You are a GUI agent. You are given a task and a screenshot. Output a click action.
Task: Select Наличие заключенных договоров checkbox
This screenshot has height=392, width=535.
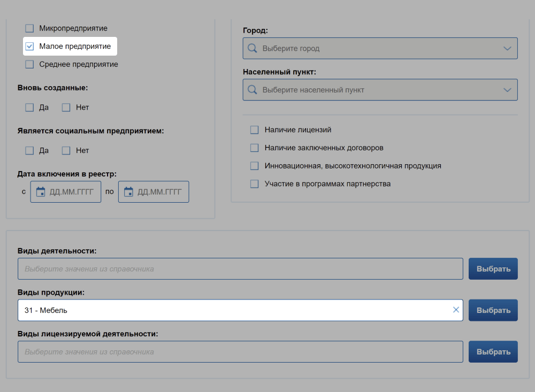pyautogui.click(x=255, y=148)
